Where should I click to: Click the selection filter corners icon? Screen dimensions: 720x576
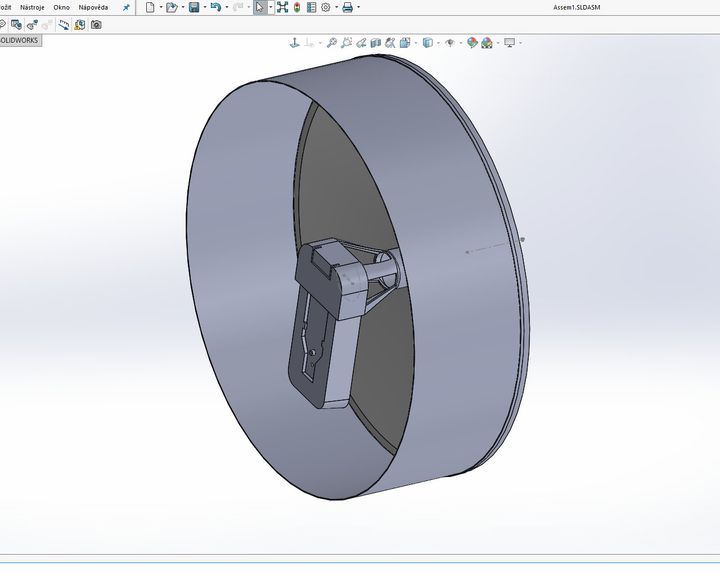point(282,7)
